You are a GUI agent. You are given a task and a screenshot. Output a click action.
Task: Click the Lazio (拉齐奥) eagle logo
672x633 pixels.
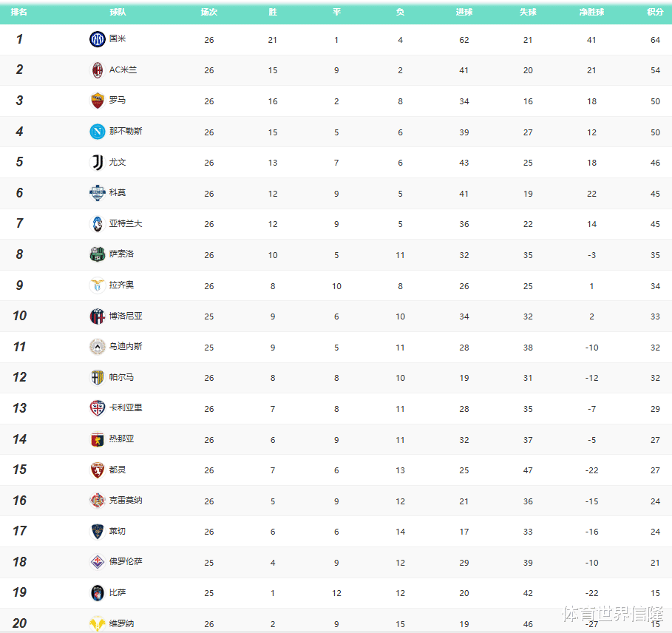[x=97, y=285]
